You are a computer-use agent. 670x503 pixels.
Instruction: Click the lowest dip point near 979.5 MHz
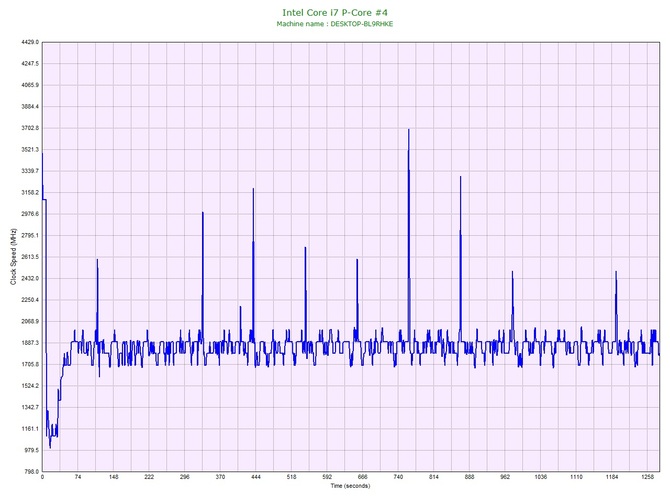(50, 447)
